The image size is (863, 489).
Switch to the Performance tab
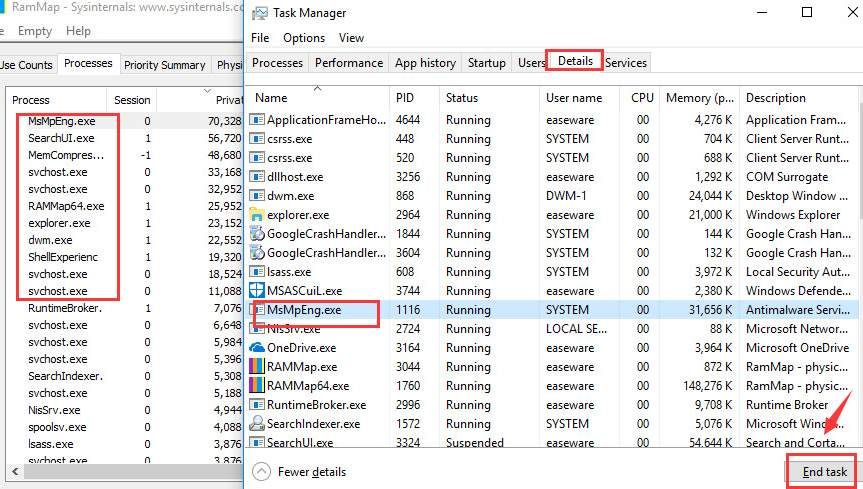pyautogui.click(x=349, y=62)
